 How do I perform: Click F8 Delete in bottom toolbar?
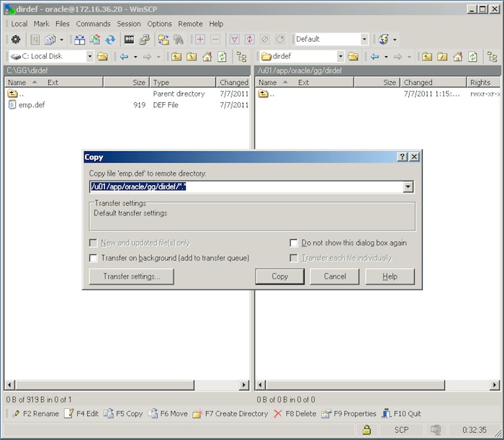294,413
